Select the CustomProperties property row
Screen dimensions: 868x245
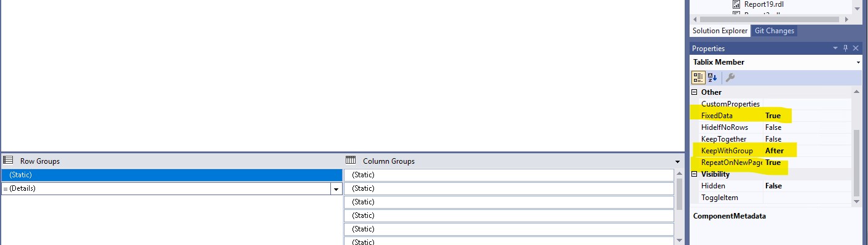click(x=772, y=104)
